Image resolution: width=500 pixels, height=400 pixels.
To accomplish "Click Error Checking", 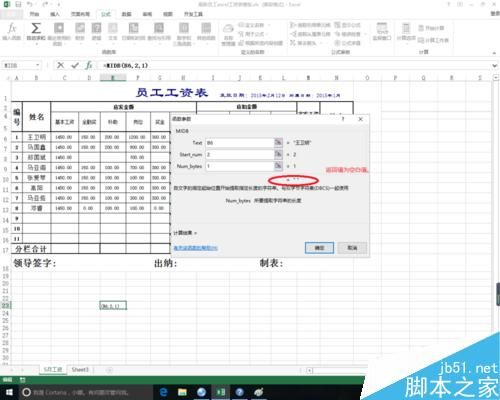I will point(349,34).
